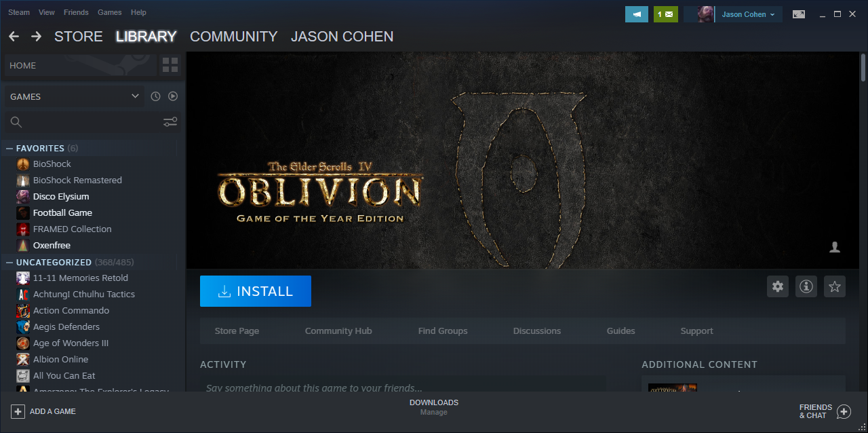
Task: Select Oxenfree in the list
Action: [52, 246]
